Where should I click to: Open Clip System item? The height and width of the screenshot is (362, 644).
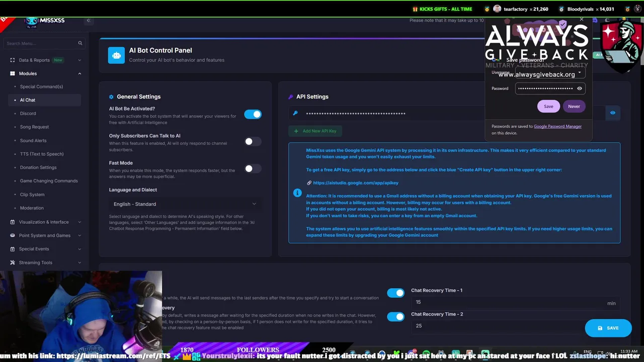coord(32,195)
